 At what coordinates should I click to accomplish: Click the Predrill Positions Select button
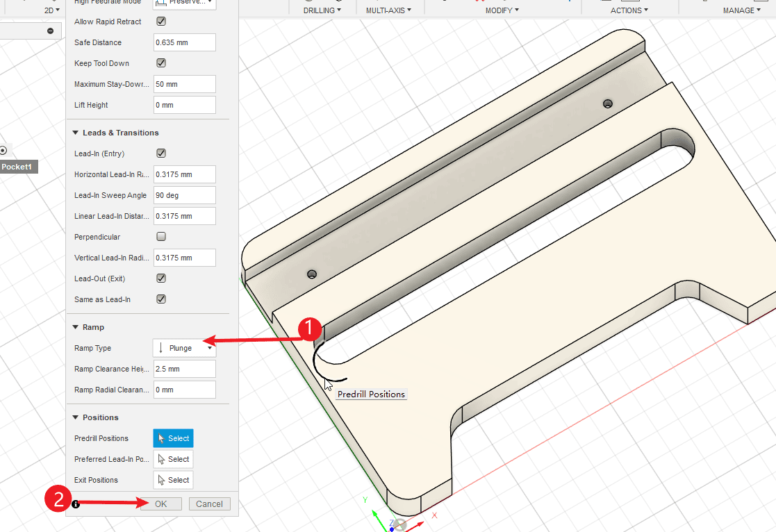(173, 438)
